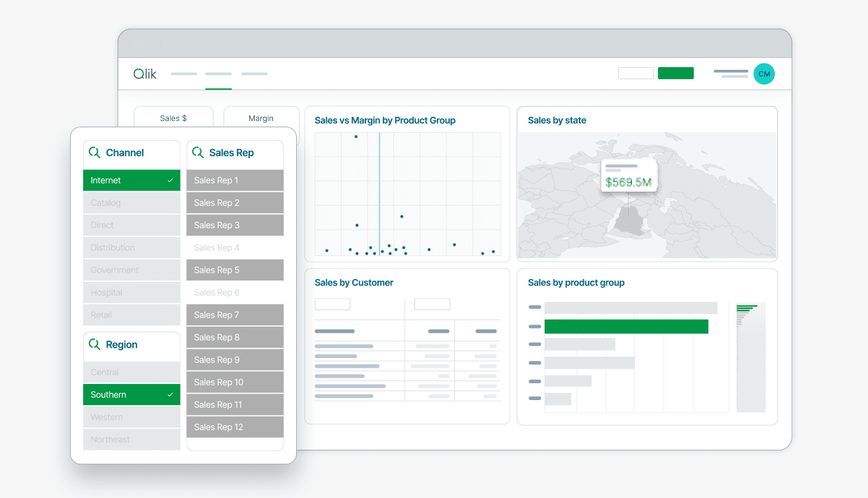Deselect Internet in the Channel list
This screenshot has height=498, width=868.
(131, 180)
